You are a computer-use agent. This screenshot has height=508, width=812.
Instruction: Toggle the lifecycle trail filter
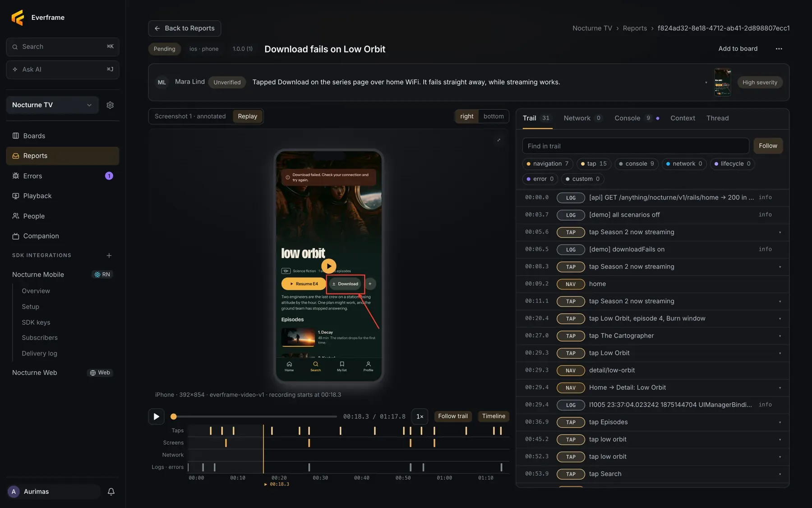(733, 164)
